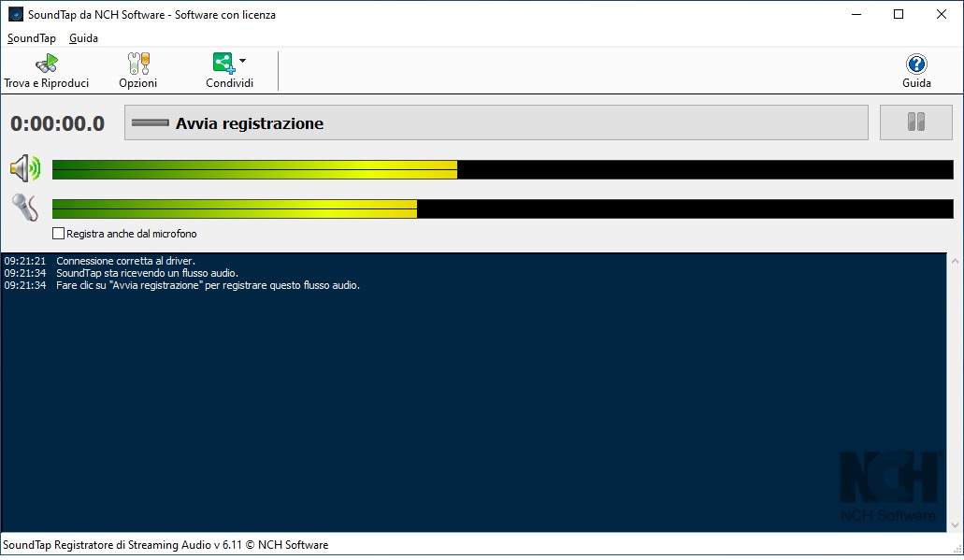Close the SoundTap window
964x560 pixels.
pos(942,14)
